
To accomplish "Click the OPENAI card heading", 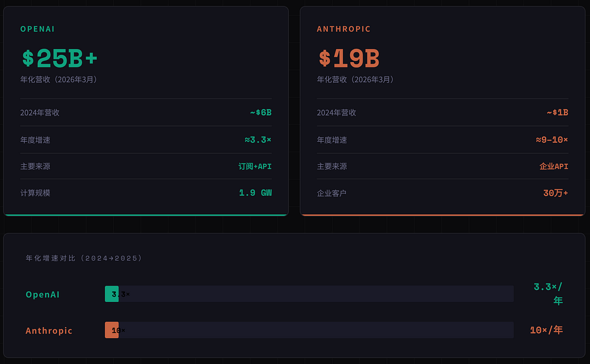I will [37, 29].
